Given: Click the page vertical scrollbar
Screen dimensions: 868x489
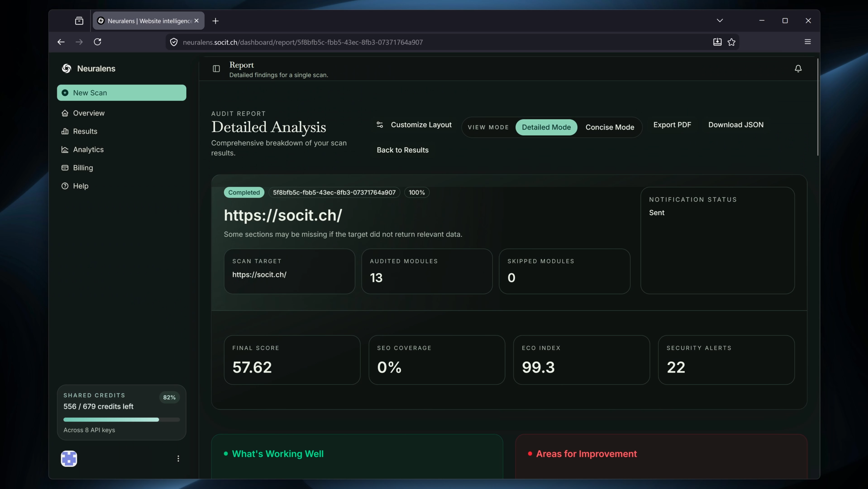Looking at the screenshot, I should pos(818,107).
